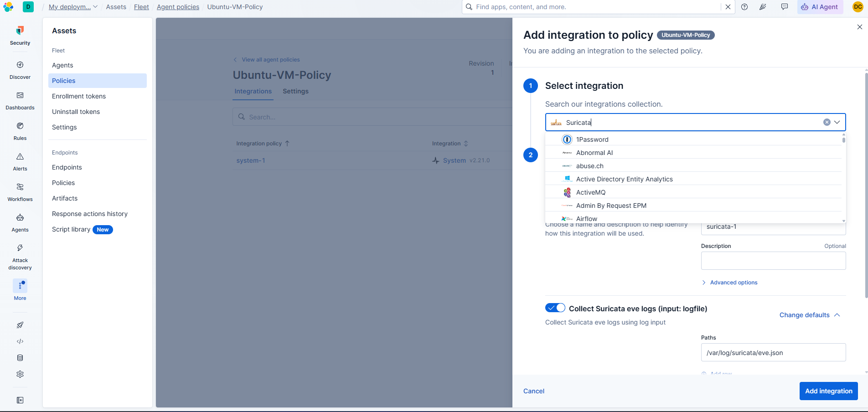Open the celebration news feed icon
The image size is (868, 412).
[x=763, y=7]
